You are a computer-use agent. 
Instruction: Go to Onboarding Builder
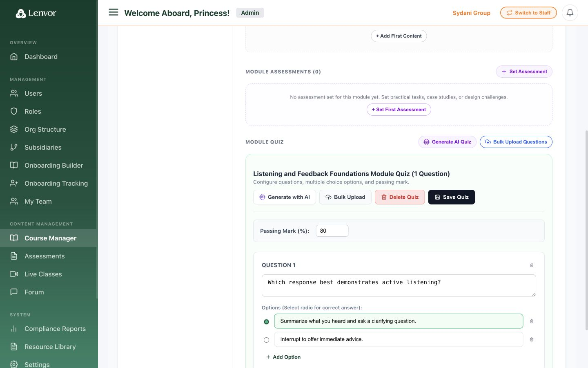coord(49,165)
